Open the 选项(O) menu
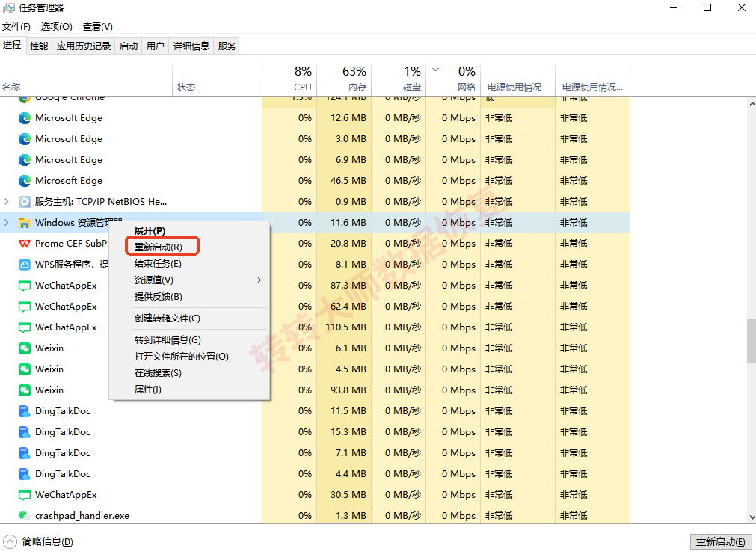 56,26
